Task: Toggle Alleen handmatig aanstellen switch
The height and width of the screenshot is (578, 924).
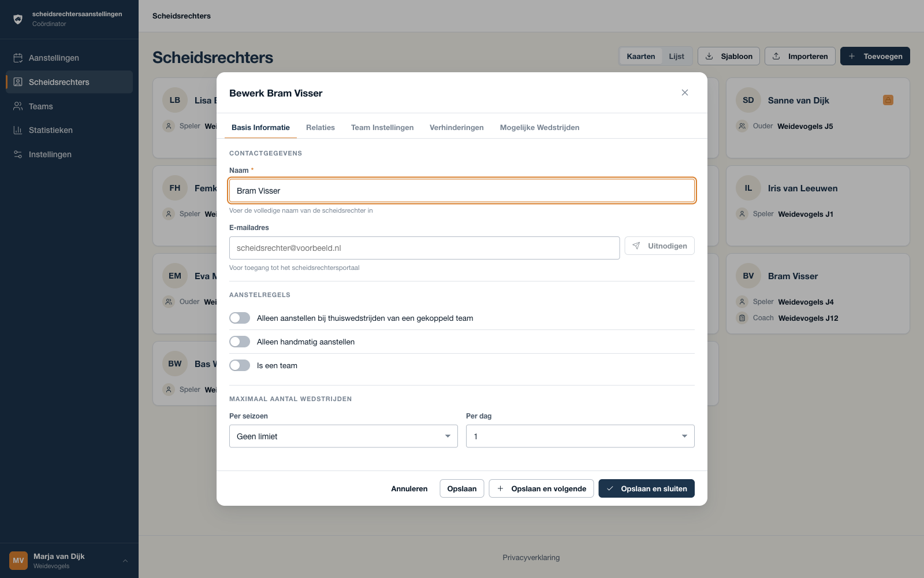Action: tap(240, 342)
